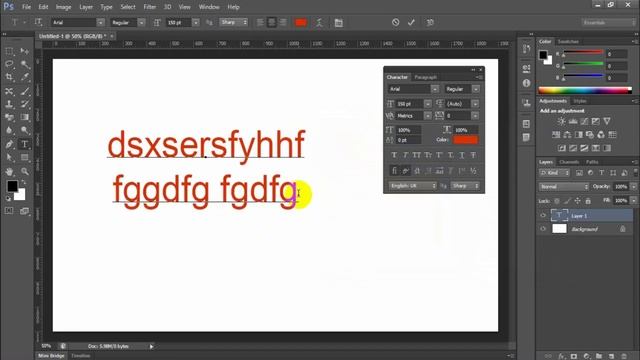Select the Path Selection tool
Screen dimensions: 640x360
(x=9, y=158)
